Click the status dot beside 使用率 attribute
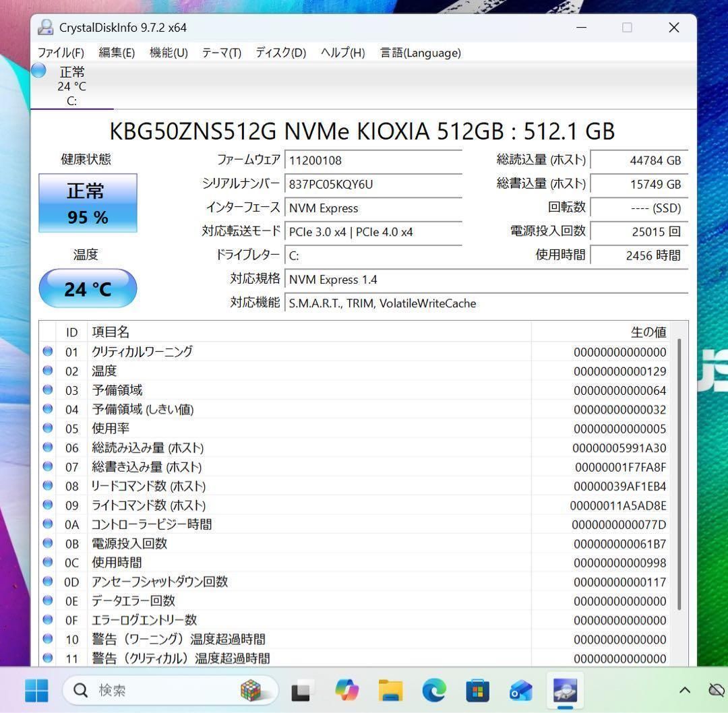 47,428
